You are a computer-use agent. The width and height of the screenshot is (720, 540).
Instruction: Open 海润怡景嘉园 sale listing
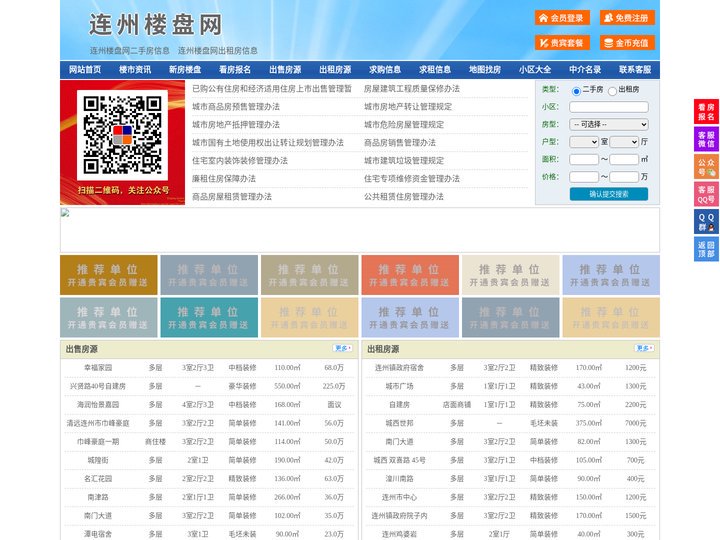(98, 405)
